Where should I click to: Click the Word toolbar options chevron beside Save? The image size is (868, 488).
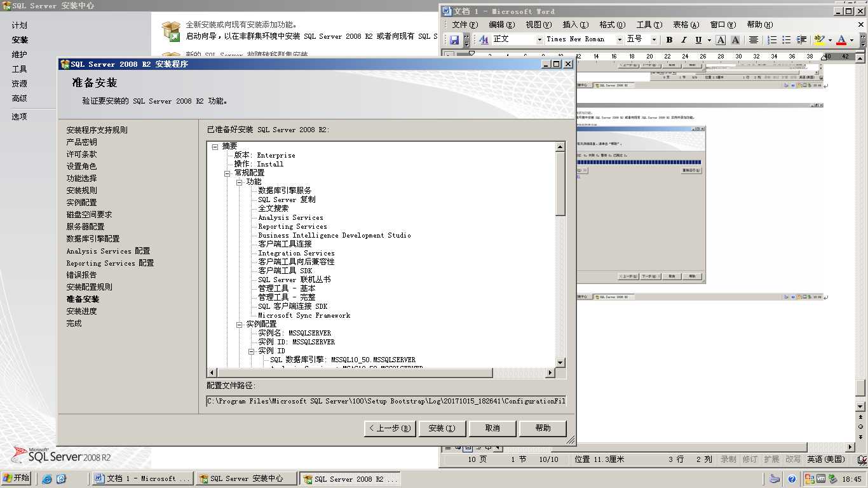point(466,40)
